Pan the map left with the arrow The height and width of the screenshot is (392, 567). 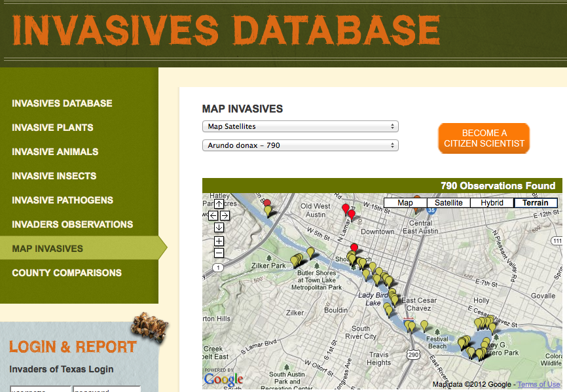click(x=213, y=215)
